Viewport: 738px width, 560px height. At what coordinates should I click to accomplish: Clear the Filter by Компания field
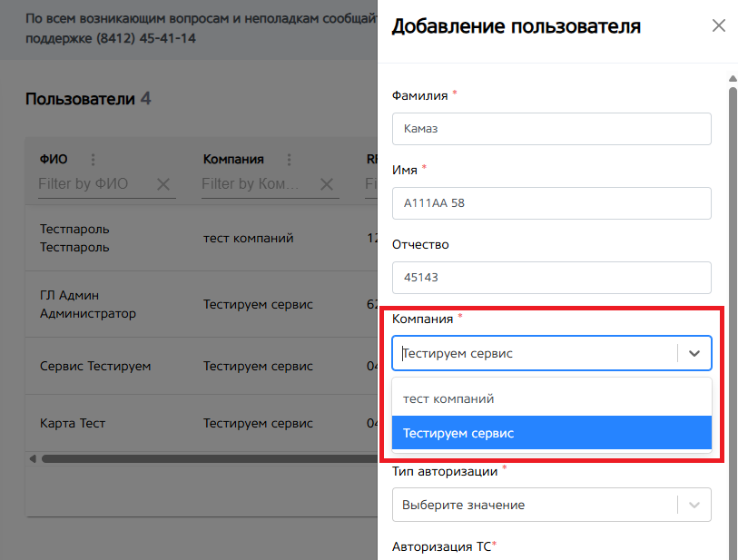point(327,184)
